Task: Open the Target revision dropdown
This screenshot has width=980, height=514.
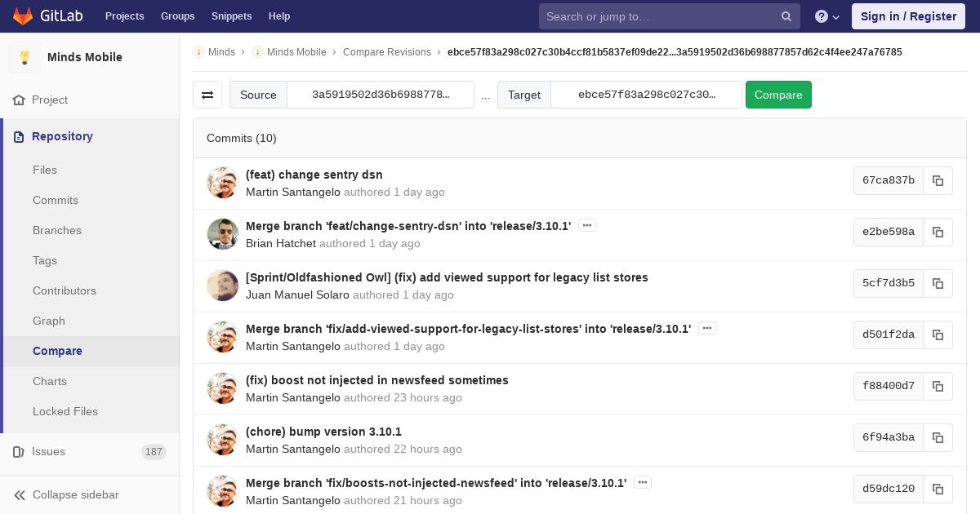Action: tap(646, 95)
